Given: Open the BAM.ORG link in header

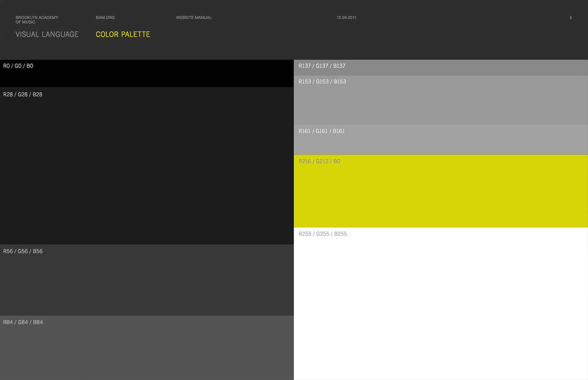Looking at the screenshot, I should click(x=105, y=18).
